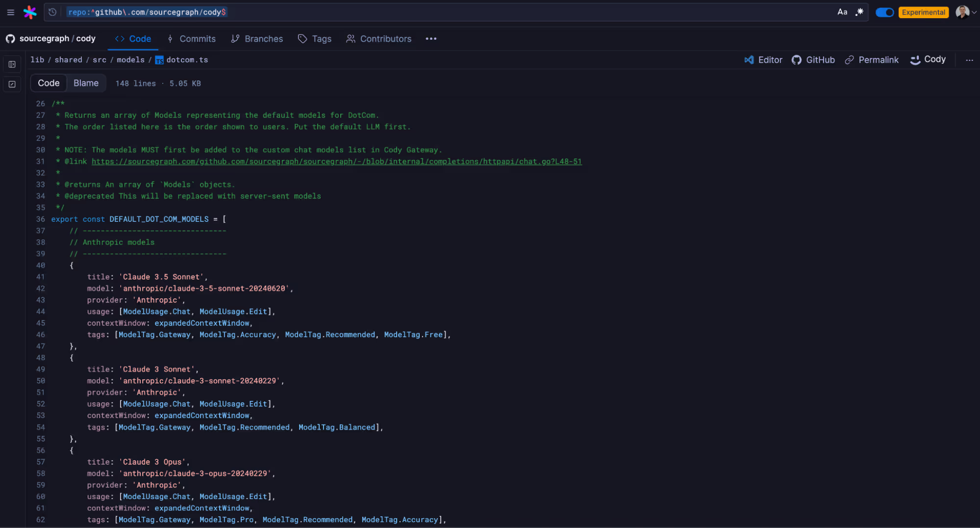Click 'anthropic/claude-3-opus-20240229' string
Image resolution: width=980 pixels, height=528 pixels.
[195, 474]
